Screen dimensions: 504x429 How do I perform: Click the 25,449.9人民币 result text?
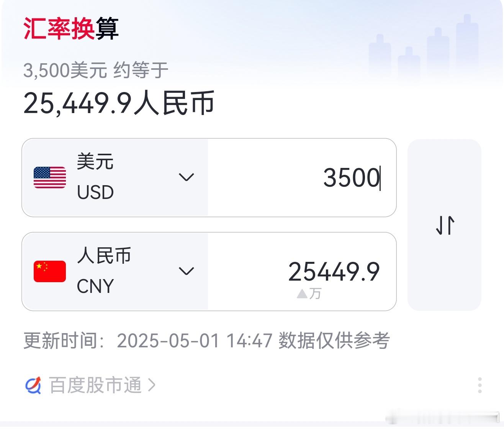(x=119, y=103)
